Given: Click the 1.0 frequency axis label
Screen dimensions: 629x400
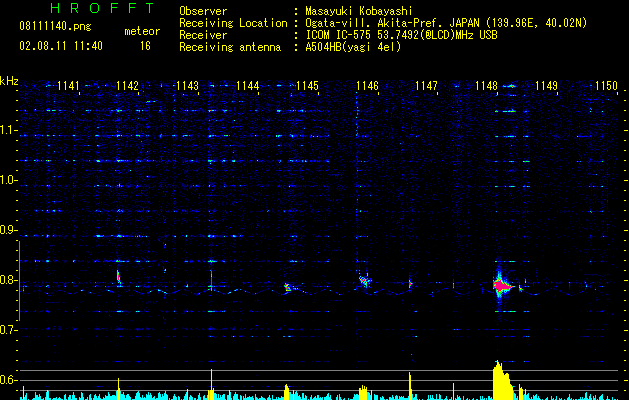Looking at the screenshot, I should coord(8,180).
